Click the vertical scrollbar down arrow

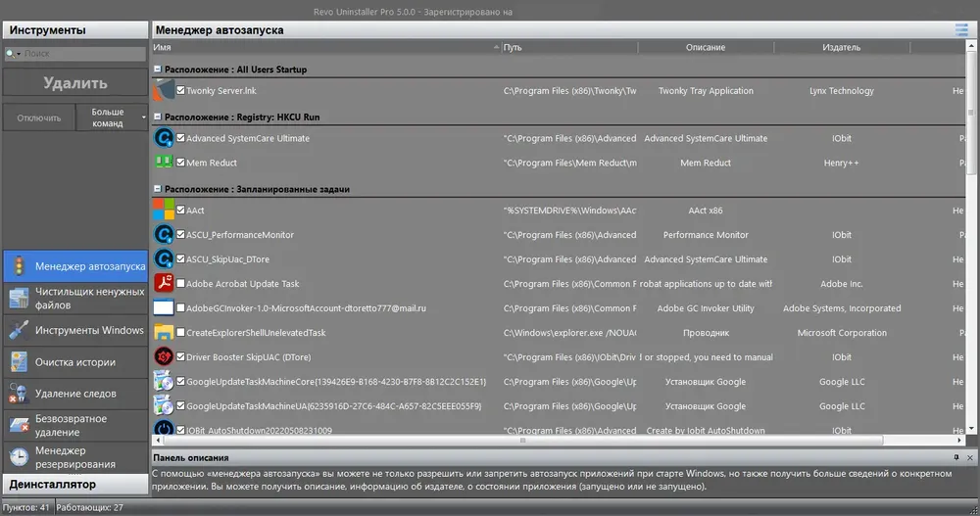pyautogui.click(x=970, y=429)
